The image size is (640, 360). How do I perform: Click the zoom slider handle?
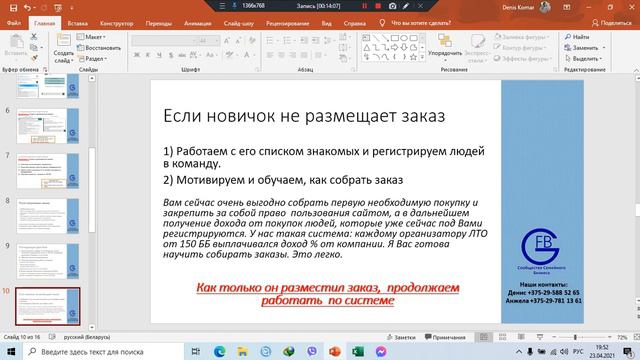tap(575, 337)
